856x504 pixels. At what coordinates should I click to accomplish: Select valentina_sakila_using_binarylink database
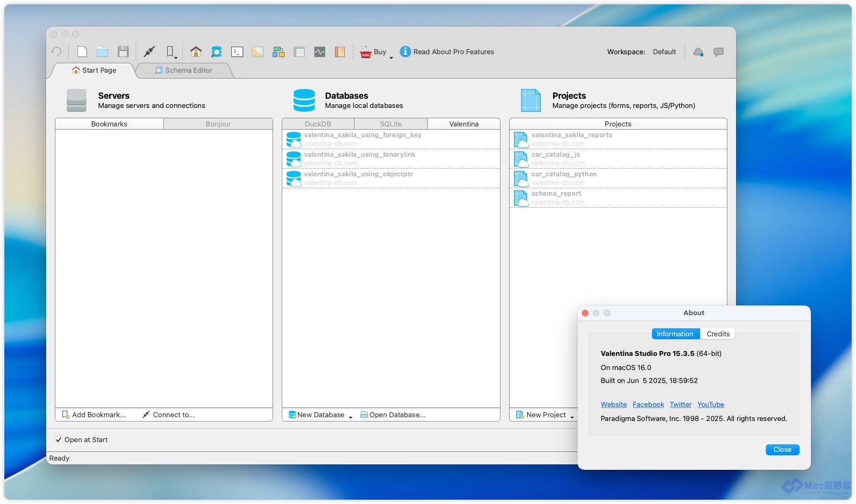391,159
